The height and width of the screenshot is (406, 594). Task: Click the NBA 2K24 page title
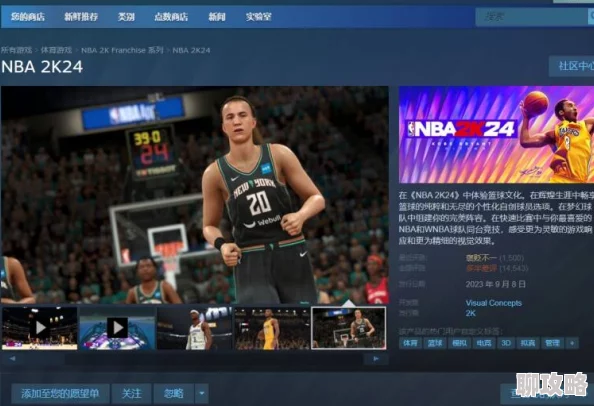point(42,67)
